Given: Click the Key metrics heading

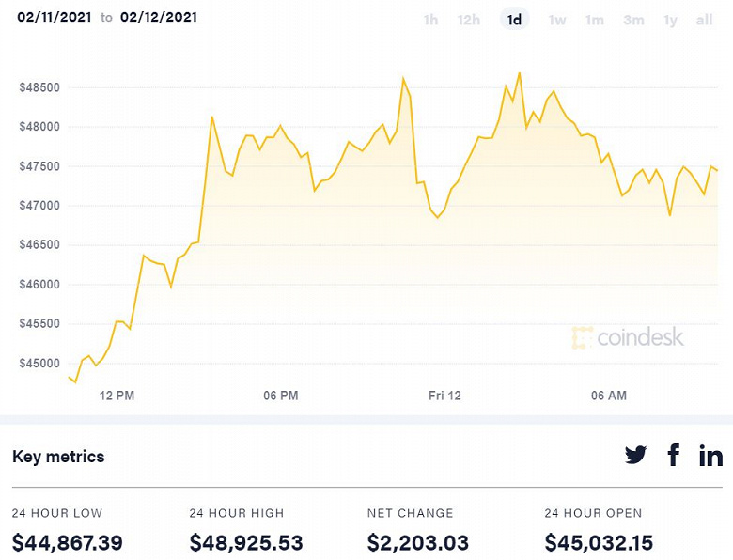Looking at the screenshot, I should coord(58,457).
